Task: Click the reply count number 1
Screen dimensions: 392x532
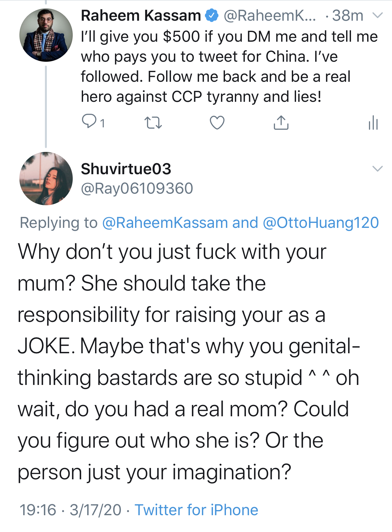Action: pos(102,123)
